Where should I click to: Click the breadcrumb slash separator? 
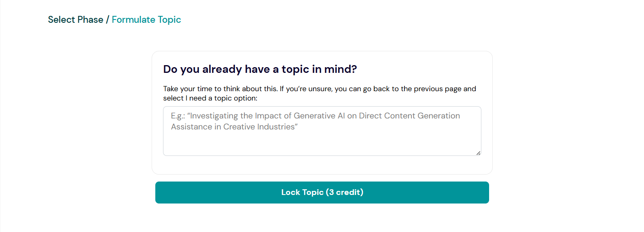click(107, 20)
